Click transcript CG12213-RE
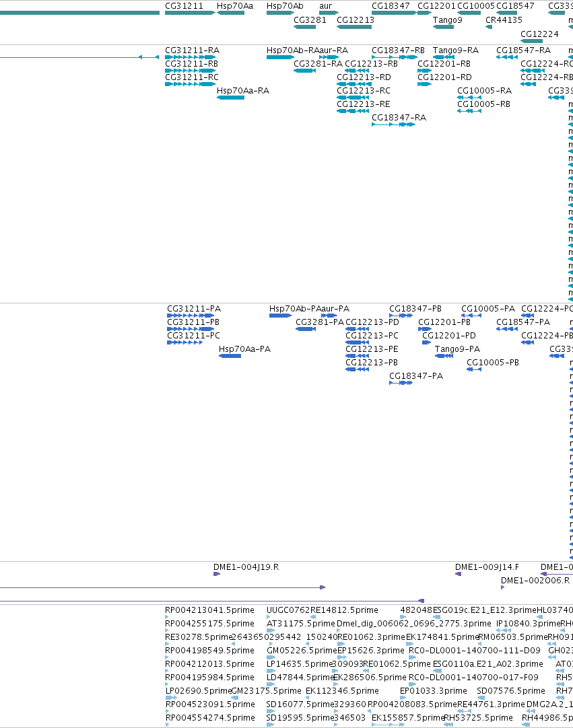Viewport: 573px width, 728px height. coord(364,104)
